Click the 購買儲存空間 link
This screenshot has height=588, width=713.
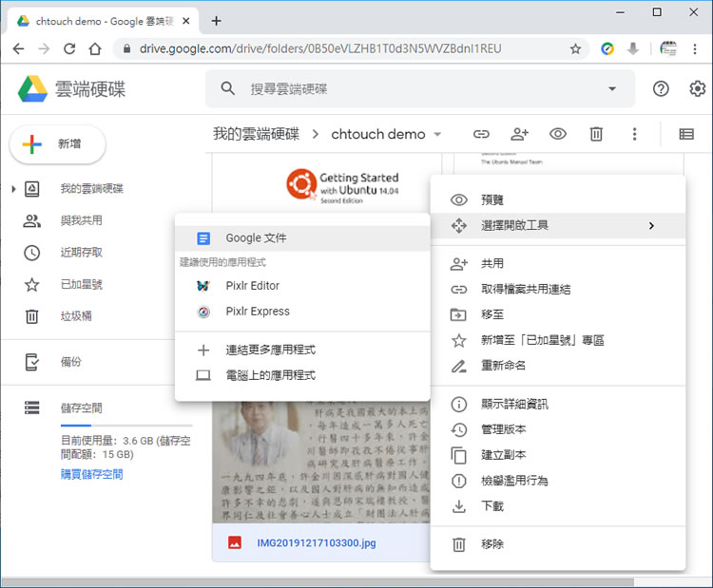(91, 474)
